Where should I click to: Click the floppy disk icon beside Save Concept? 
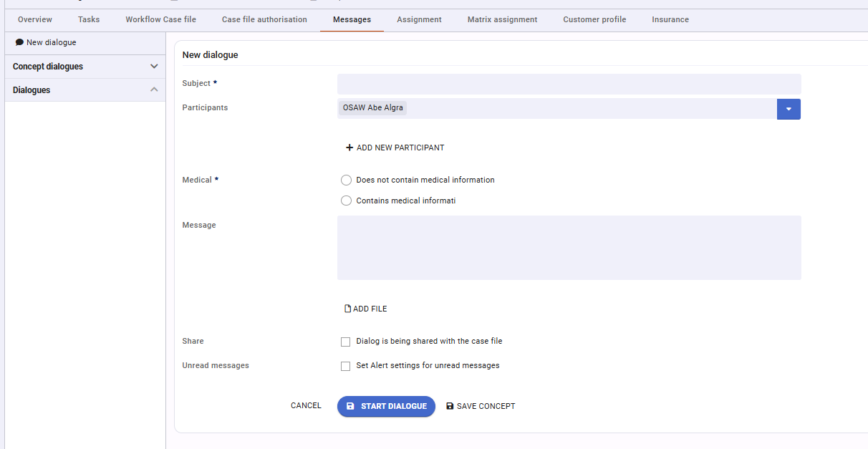(x=450, y=406)
